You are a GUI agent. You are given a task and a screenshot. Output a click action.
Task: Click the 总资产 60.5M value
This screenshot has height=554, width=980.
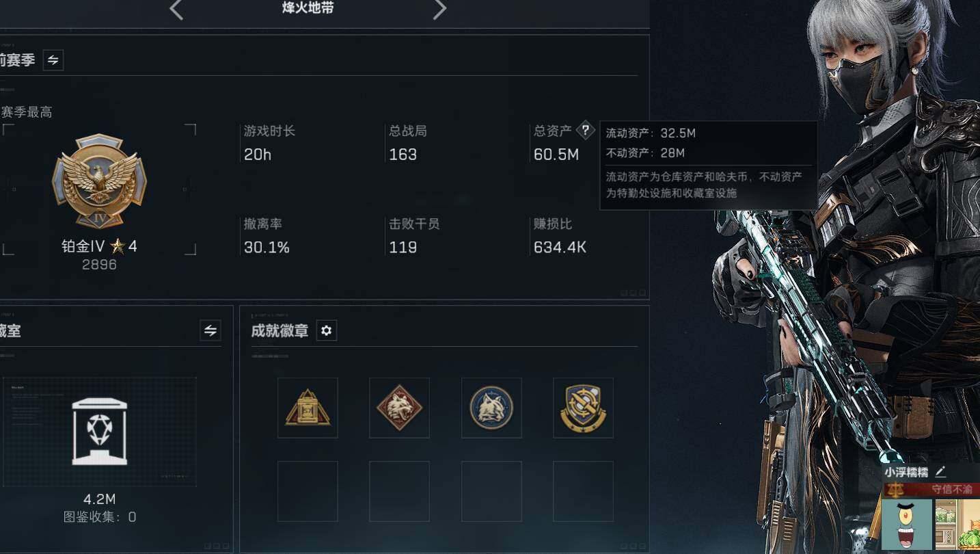[x=556, y=155]
